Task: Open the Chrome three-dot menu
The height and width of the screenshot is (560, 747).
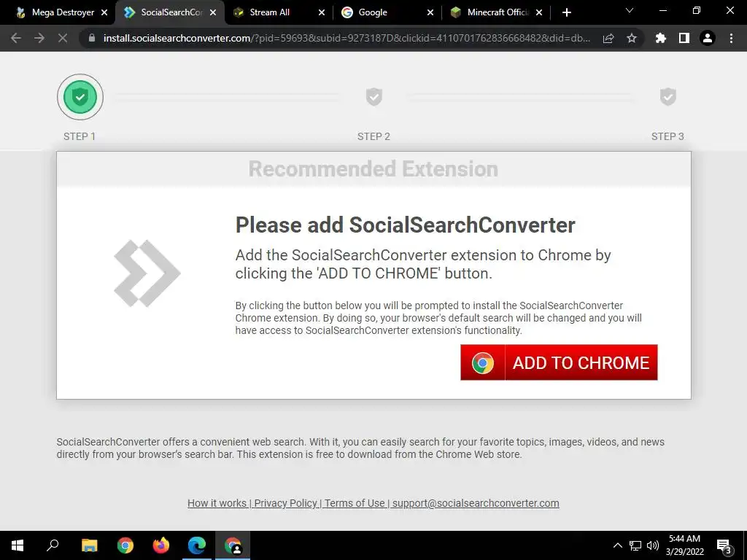Action: click(731, 38)
